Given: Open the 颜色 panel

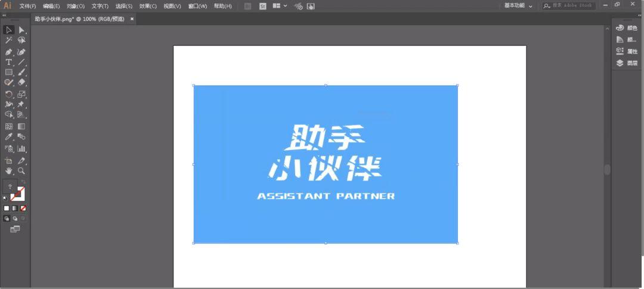Looking at the screenshot, I should point(627,28).
